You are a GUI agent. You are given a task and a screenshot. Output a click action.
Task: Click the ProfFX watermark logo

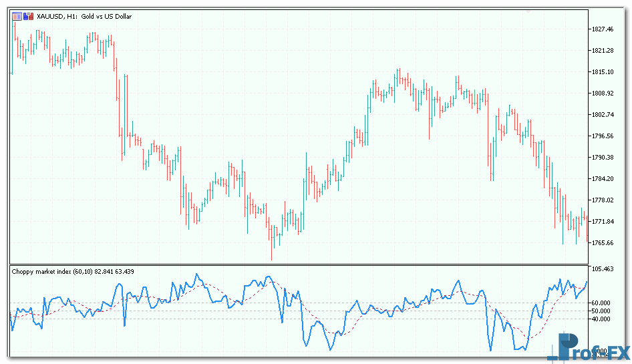(589, 347)
